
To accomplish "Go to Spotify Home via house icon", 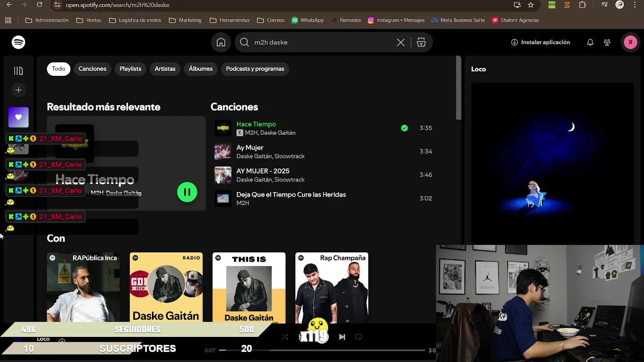I will point(221,42).
